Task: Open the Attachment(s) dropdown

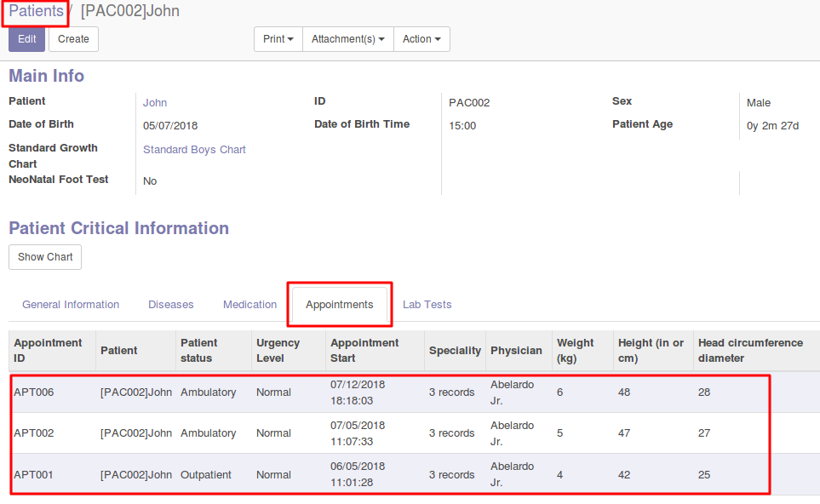Action: pos(348,39)
